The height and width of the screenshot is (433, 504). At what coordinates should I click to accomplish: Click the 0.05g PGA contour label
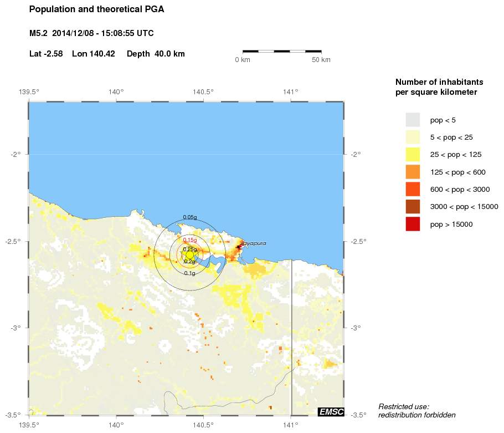189,217
